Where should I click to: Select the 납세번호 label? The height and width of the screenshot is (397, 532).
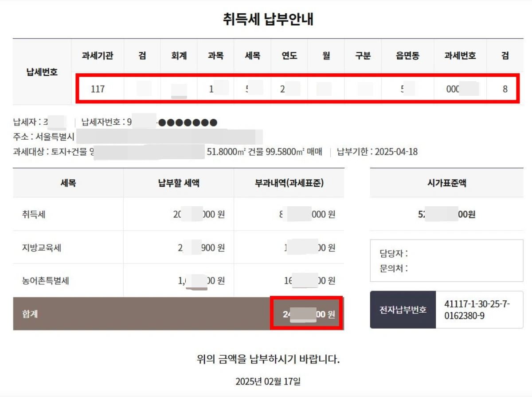(41, 72)
